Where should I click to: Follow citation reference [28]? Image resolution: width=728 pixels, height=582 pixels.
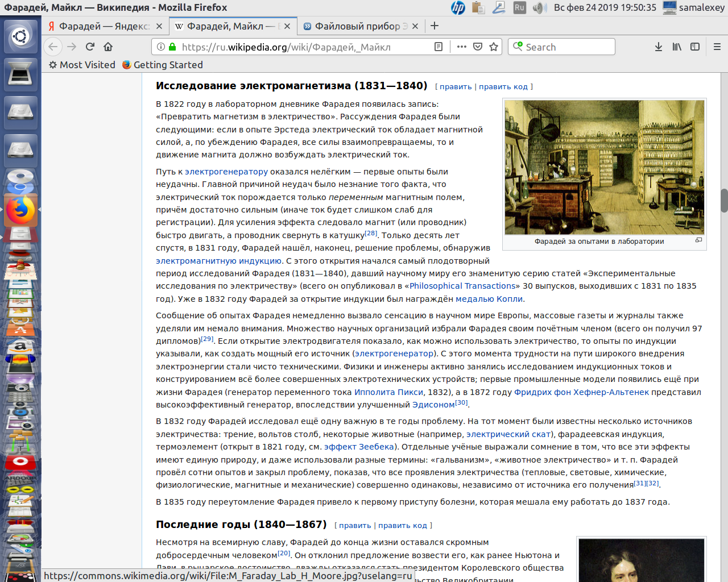click(371, 233)
